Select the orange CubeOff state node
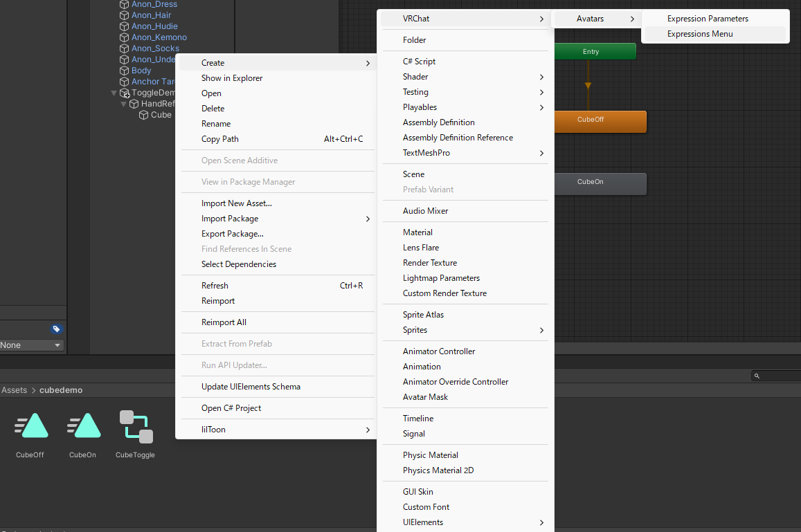 pyautogui.click(x=600, y=122)
